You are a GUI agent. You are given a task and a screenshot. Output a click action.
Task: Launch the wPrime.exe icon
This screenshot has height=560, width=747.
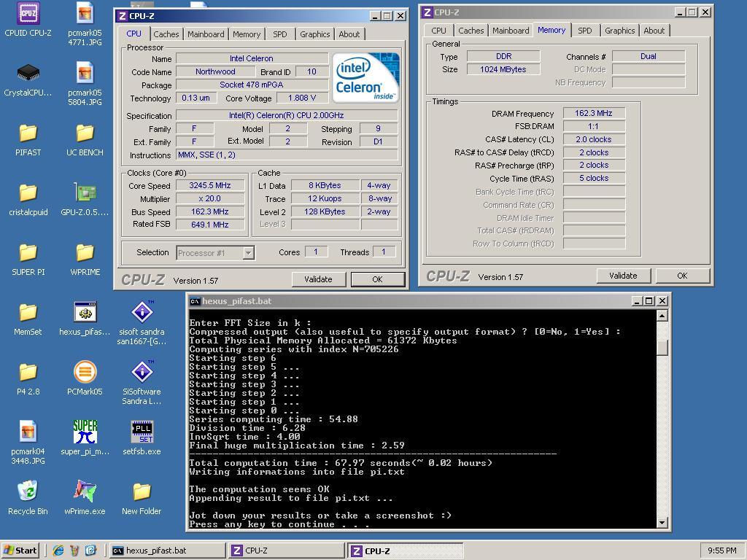tap(85, 497)
